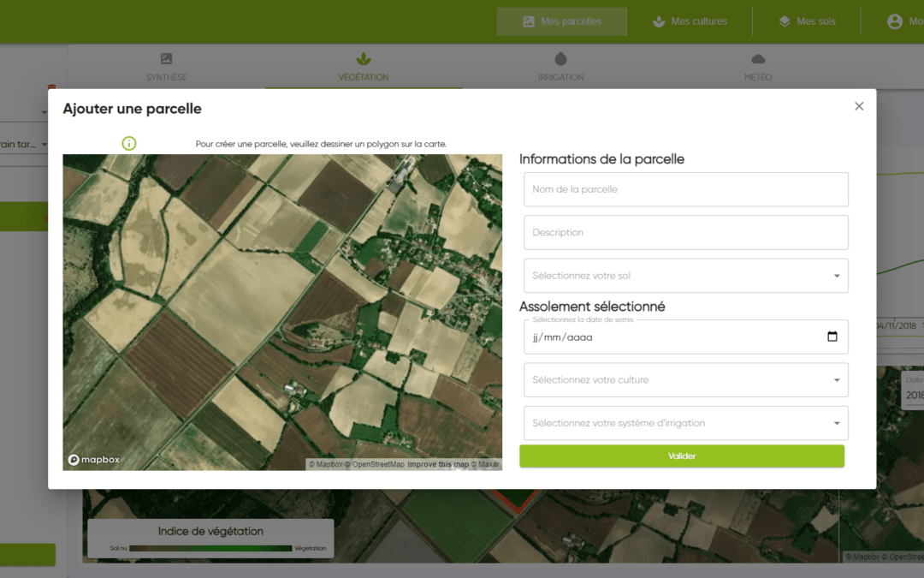Click the Assolement sélectionné heading
Viewport: 924px width, 578px height.
point(592,307)
